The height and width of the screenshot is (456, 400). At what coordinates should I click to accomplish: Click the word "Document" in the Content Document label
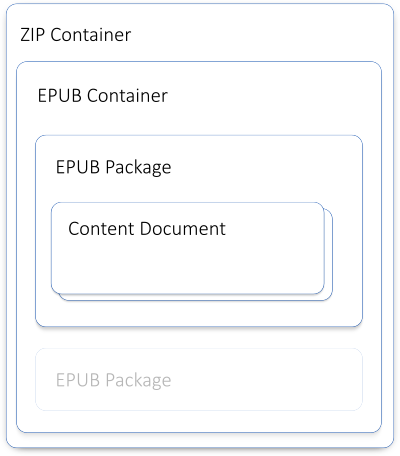pos(183,229)
